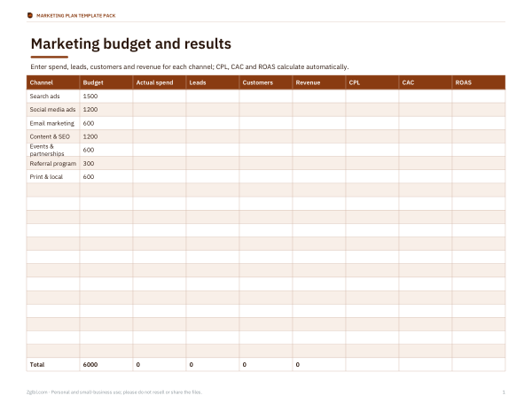Click the 1200 budget value for Social media ads
Screen dimensions: 532x411
pyautogui.click(x=90, y=110)
